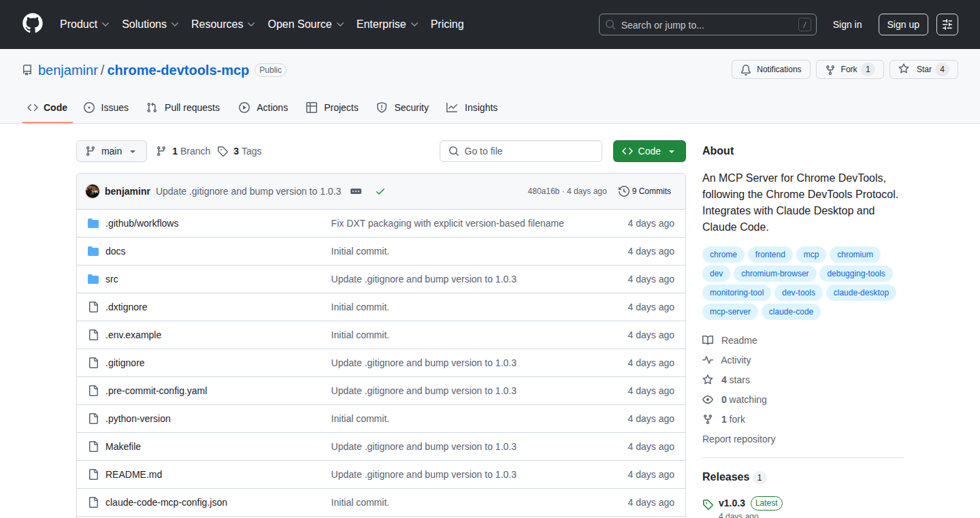This screenshot has height=518, width=980.
Task: Open the benjaminr owner profile link
Action: click(68, 70)
